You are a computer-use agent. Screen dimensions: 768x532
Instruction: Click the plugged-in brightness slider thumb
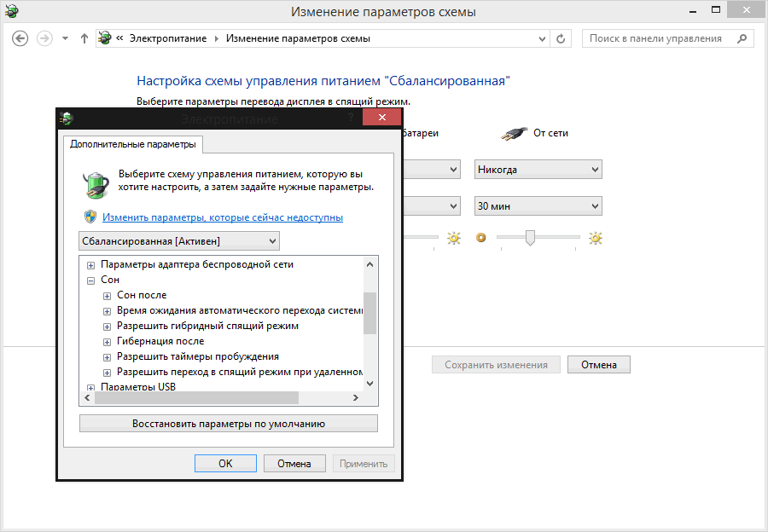coord(530,238)
